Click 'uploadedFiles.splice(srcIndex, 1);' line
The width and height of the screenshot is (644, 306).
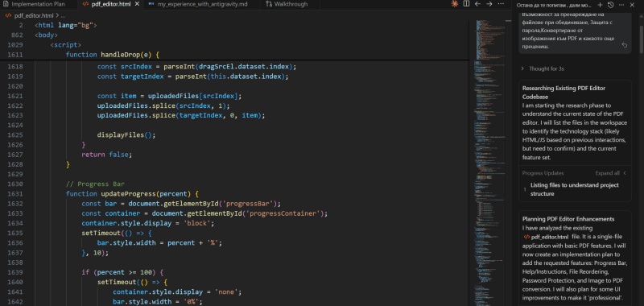(x=163, y=106)
